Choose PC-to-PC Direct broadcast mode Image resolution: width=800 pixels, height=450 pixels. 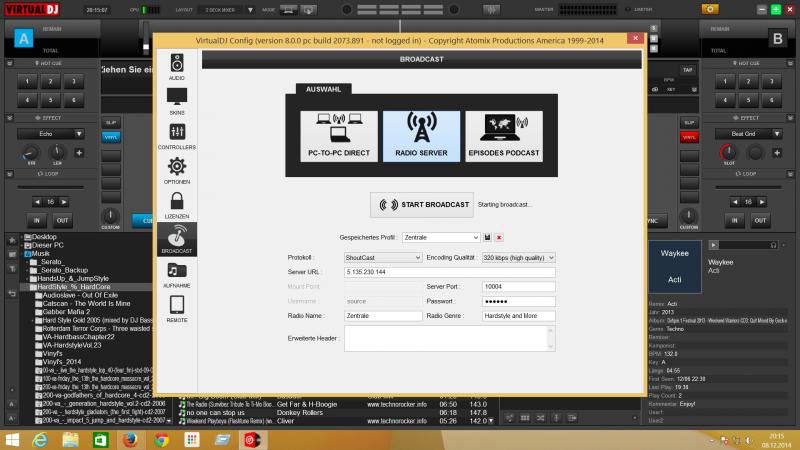[x=339, y=136]
